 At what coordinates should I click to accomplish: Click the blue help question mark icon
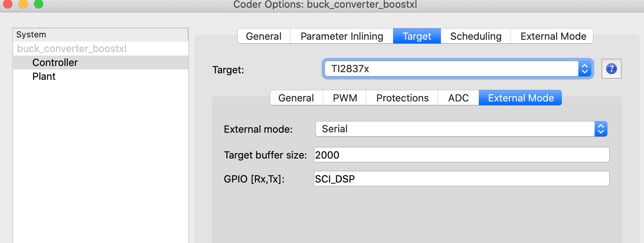[611, 69]
